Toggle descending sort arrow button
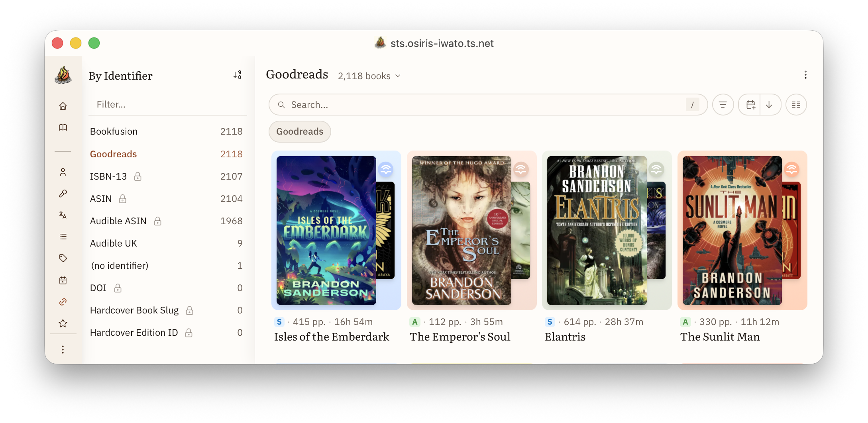The image size is (868, 423). (770, 105)
